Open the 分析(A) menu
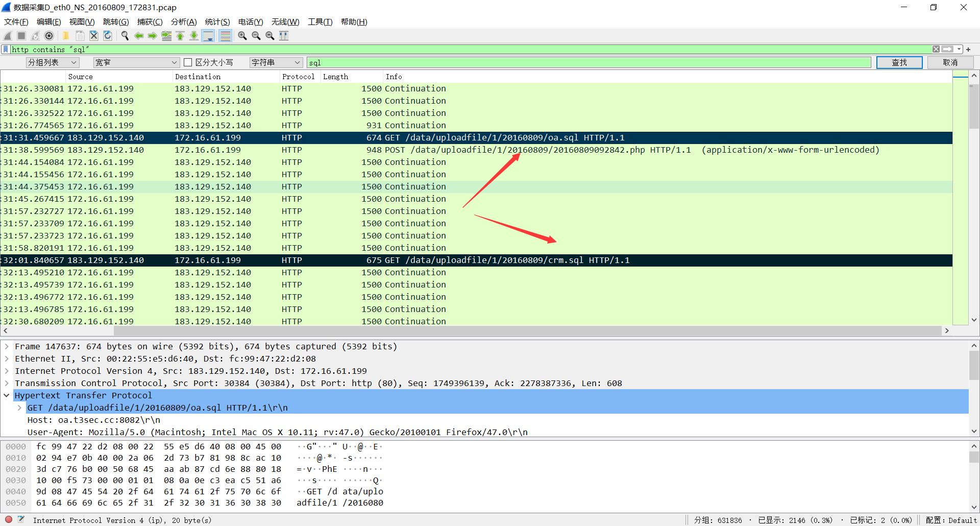 184,22
